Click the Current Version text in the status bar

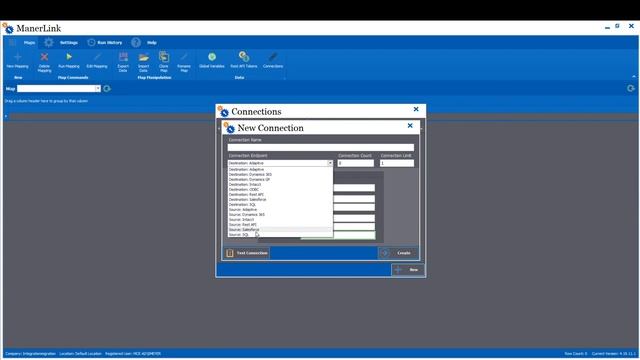point(614,353)
